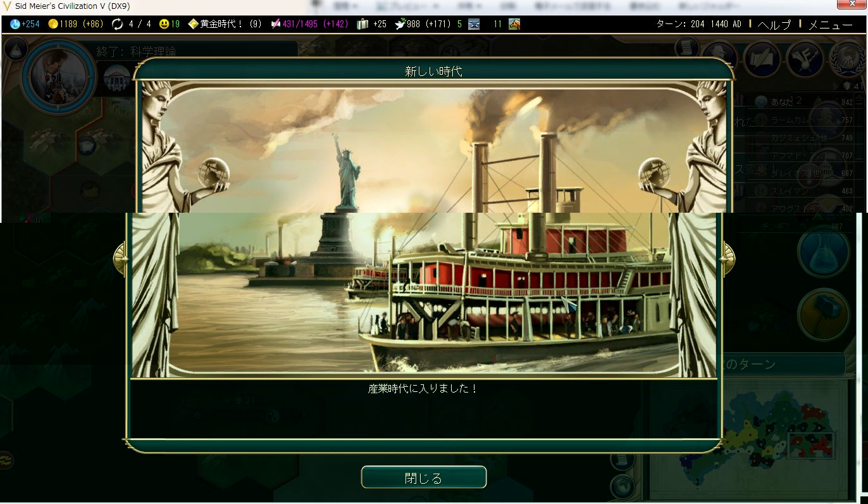
Task: Click the gold coin icon in top bar
Action: (x=53, y=24)
